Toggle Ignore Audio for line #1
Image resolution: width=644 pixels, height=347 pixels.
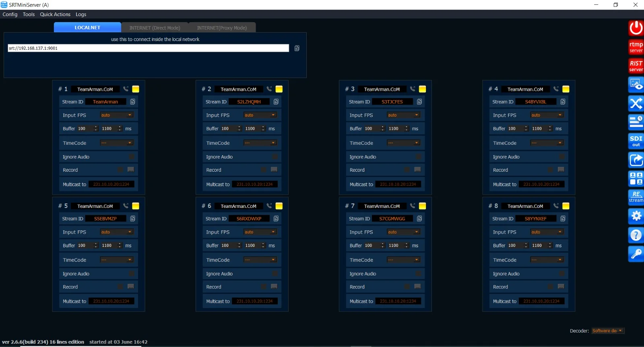click(x=132, y=157)
